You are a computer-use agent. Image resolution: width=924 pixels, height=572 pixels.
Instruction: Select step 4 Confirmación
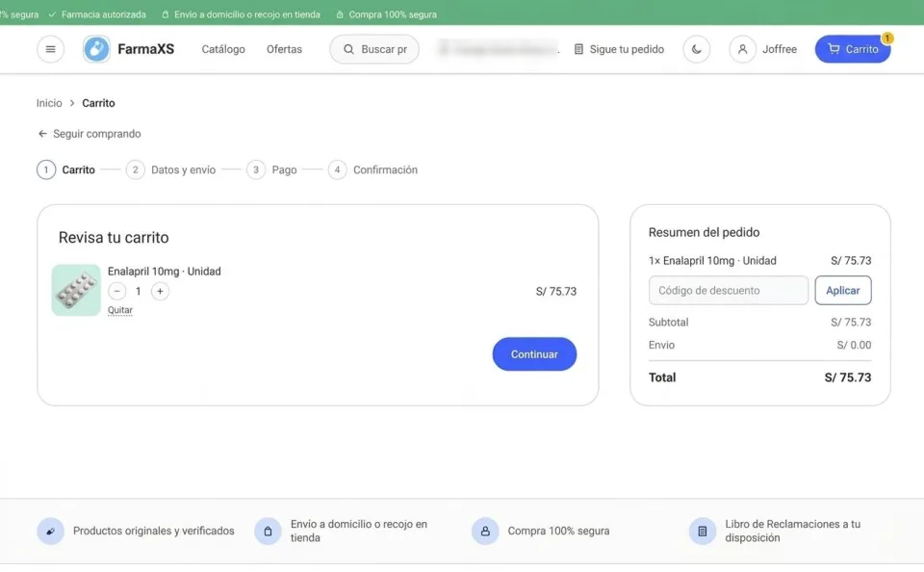372,169
